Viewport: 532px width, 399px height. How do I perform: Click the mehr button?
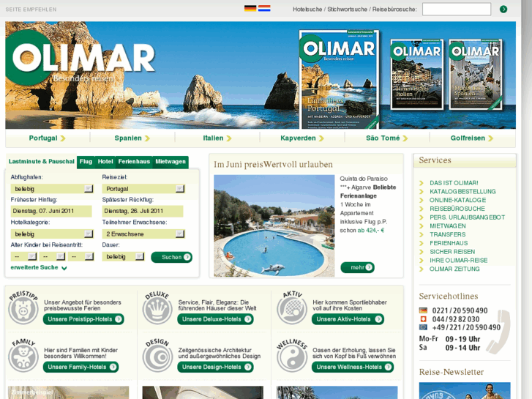(357, 267)
